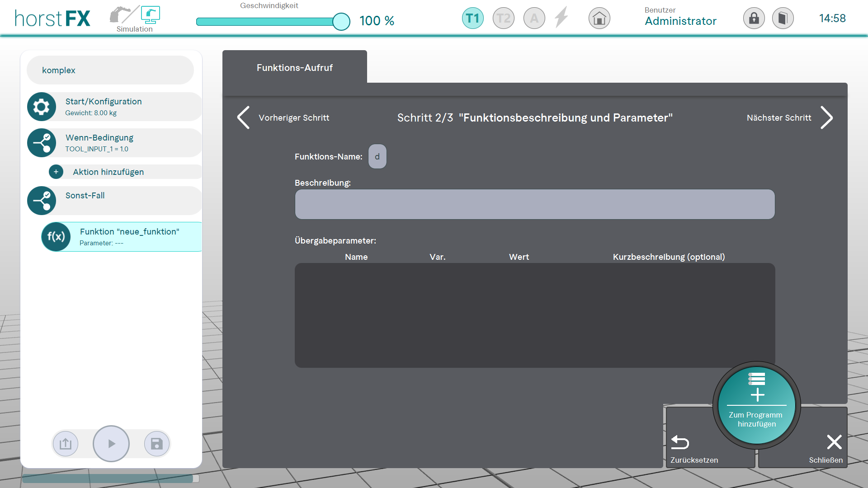
Task: Go back via Vorheriger Schritt arrow
Action: click(244, 118)
